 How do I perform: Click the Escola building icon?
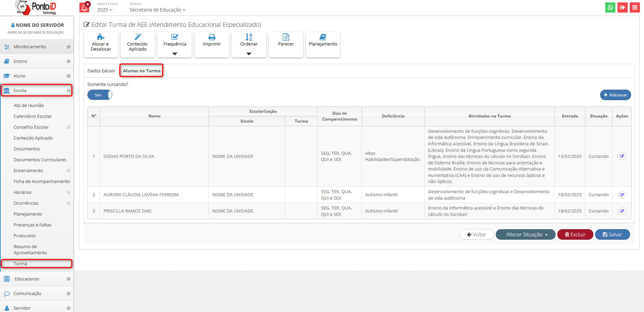point(7,91)
